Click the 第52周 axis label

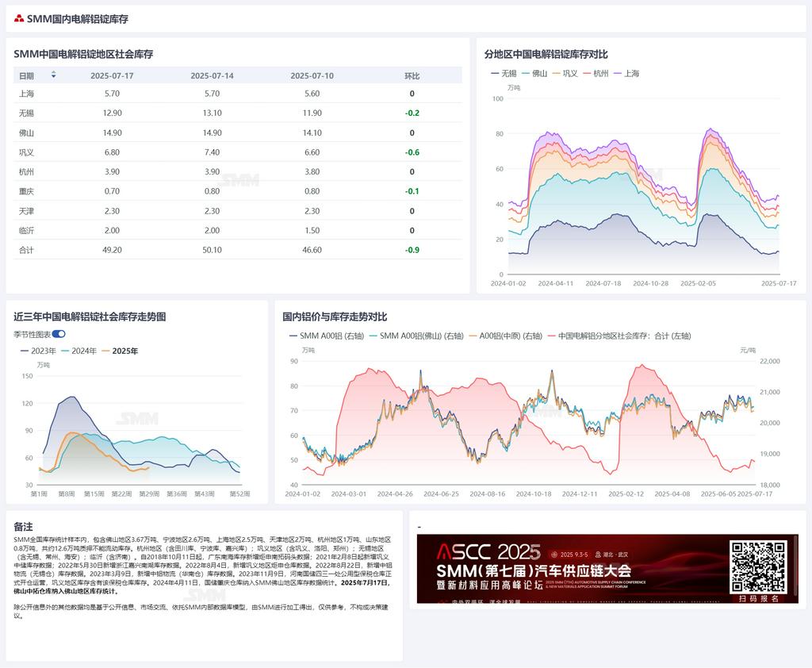239,494
